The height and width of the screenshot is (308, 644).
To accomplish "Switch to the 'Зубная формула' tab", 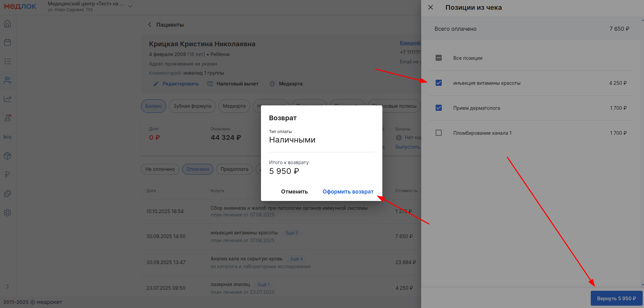I will pos(192,106).
